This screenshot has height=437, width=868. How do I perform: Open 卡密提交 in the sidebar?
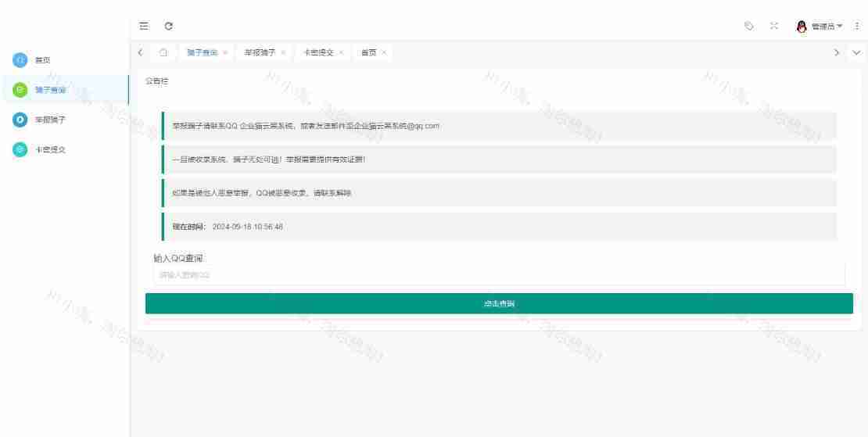click(x=50, y=149)
